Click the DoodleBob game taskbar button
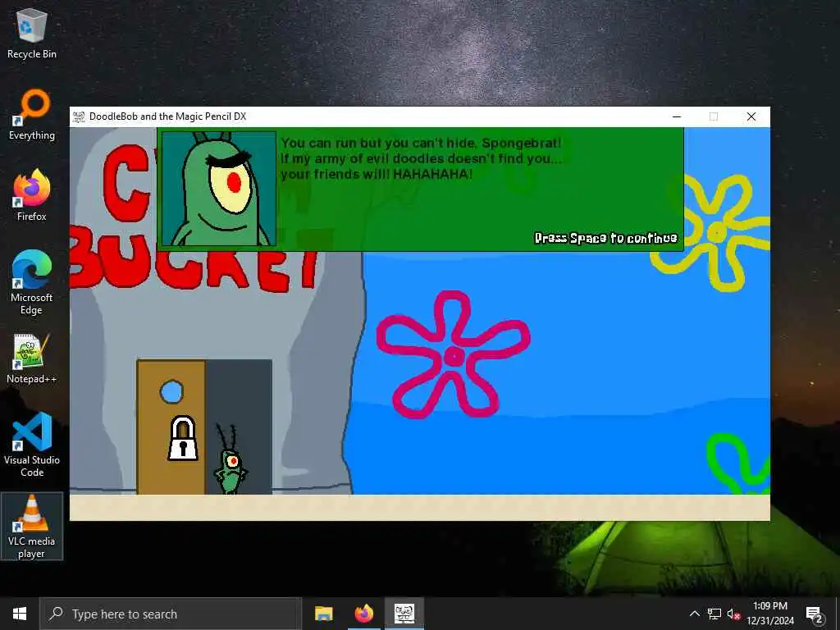The height and width of the screenshot is (630, 840). pos(404,614)
